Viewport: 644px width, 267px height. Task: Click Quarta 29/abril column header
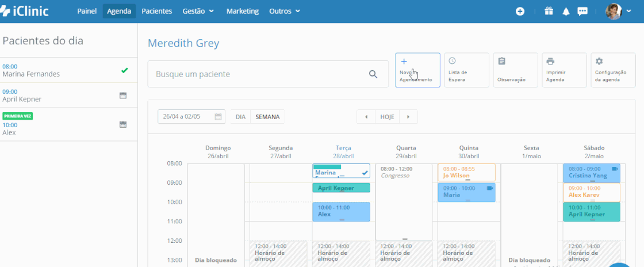406,152
